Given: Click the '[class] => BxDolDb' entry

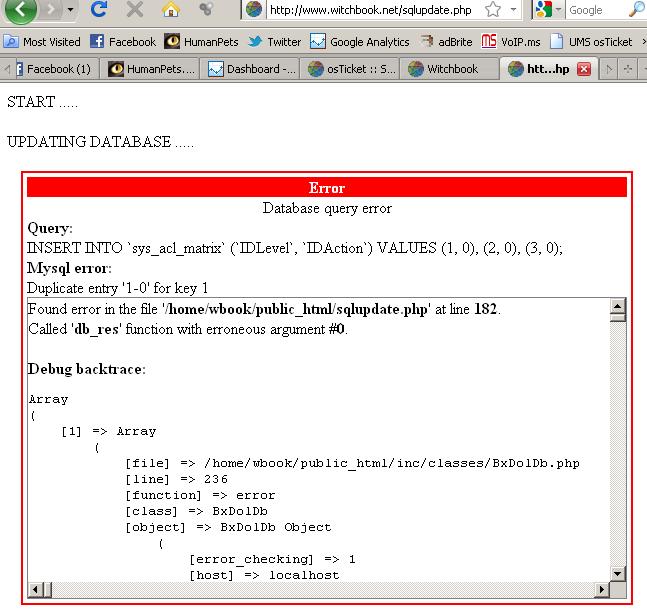Looking at the screenshot, I should click(196, 511).
